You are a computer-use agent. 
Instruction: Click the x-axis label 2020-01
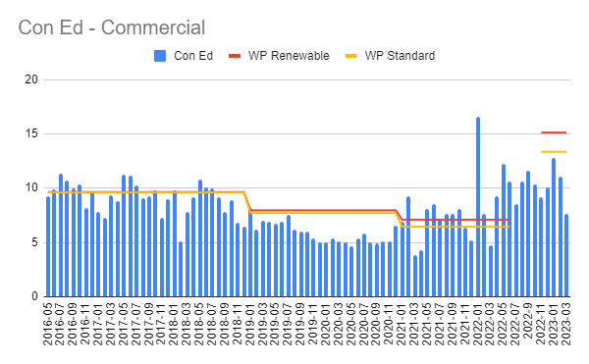pos(326,324)
